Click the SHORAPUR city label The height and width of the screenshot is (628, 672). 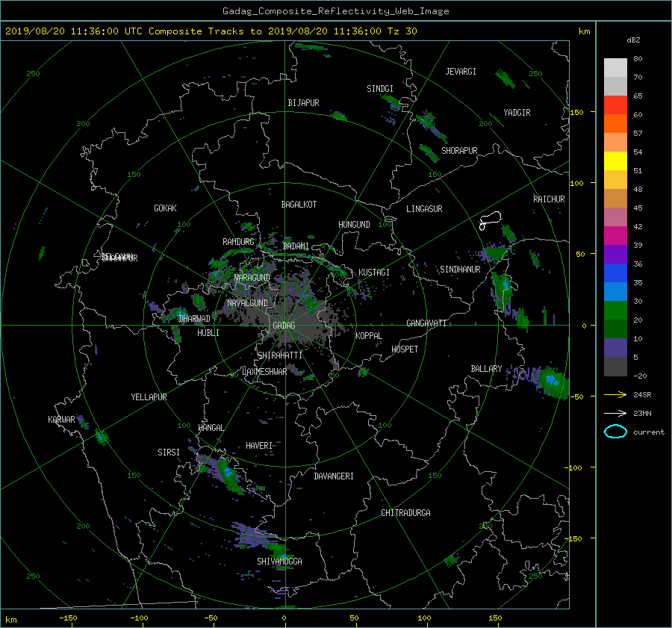pyautogui.click(x=459, y=151)
